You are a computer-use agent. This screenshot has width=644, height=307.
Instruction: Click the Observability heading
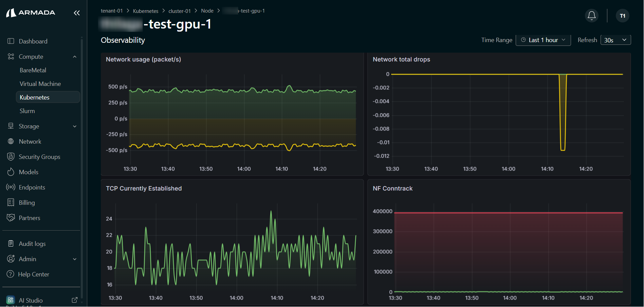pos(123,40)
